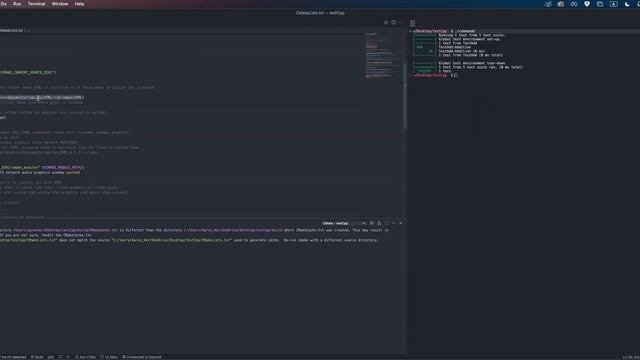Click the shield icon in the macOS menu bar
Image resolution: width=640 pixels, height=360 pixels.
[587, 4]
